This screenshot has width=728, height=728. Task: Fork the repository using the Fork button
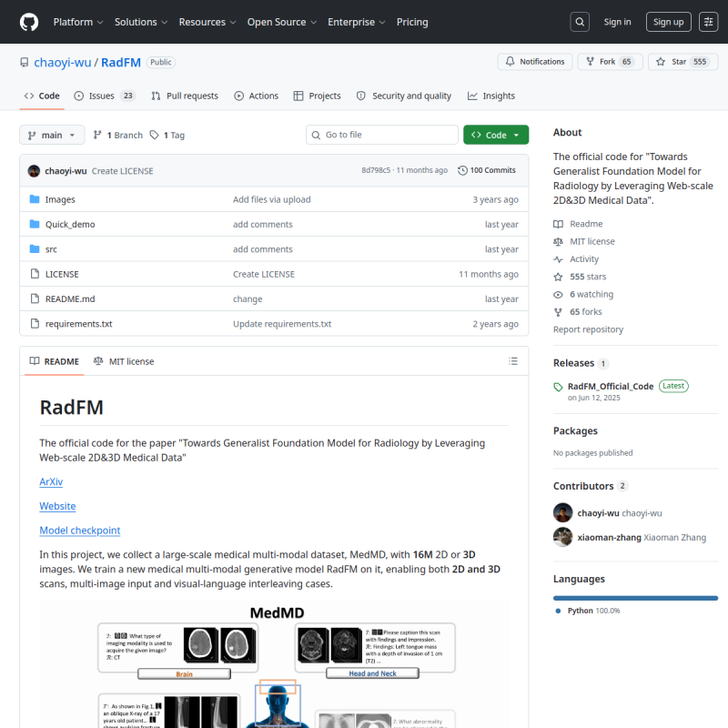pyautogui.click(x=610, y=62)
